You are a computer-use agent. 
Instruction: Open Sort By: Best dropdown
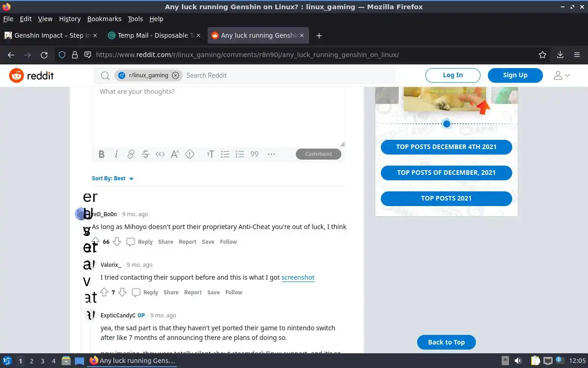click(113, 178)
